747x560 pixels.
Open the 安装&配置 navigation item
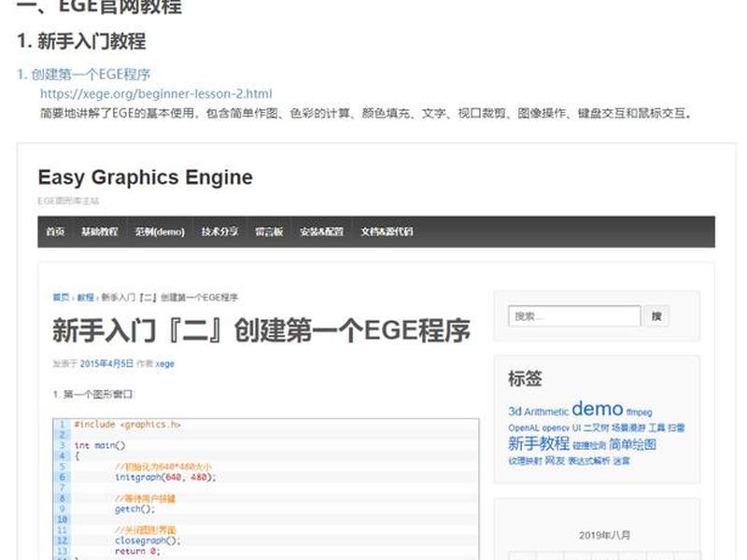tap(321, 231)
